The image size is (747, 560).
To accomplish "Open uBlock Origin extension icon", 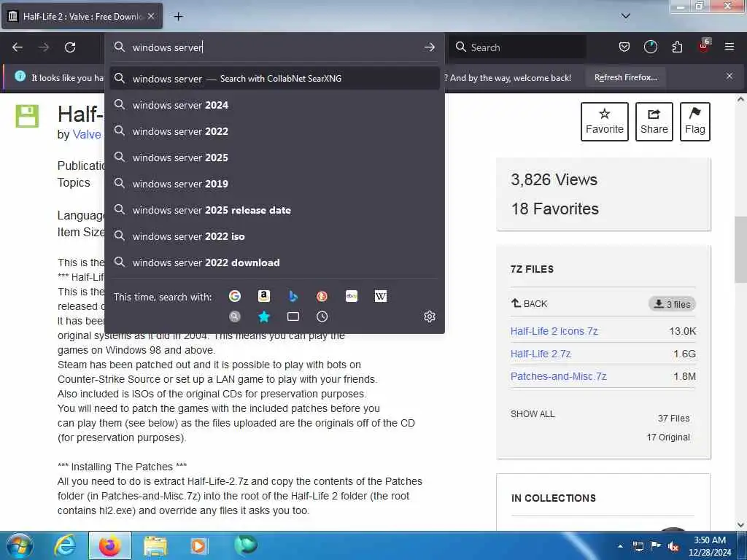I will [x=704, y=46].
